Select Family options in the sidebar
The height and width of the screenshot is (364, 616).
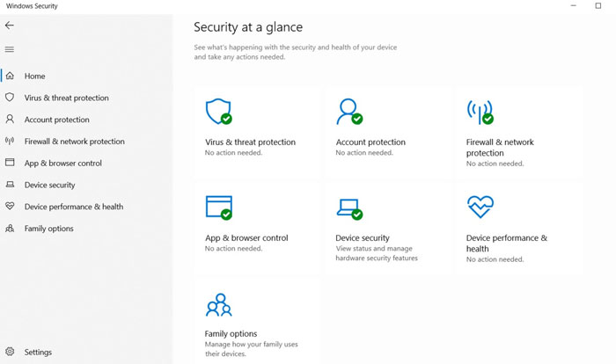click(48, 229)
